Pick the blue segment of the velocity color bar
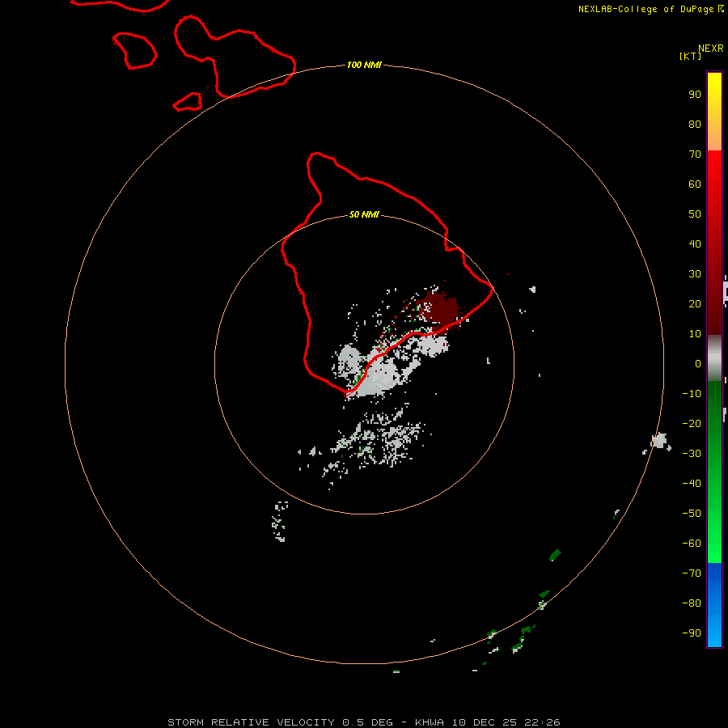 click(714, 604)
